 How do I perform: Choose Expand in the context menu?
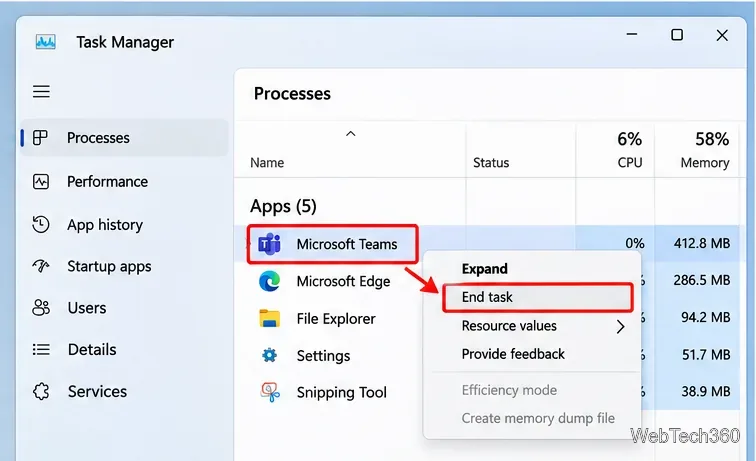[x=485, y=269]
